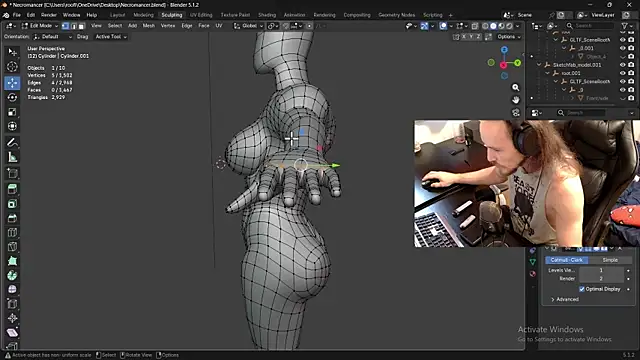
Task: Select Simple subdivision type
Action: point(610,260)
